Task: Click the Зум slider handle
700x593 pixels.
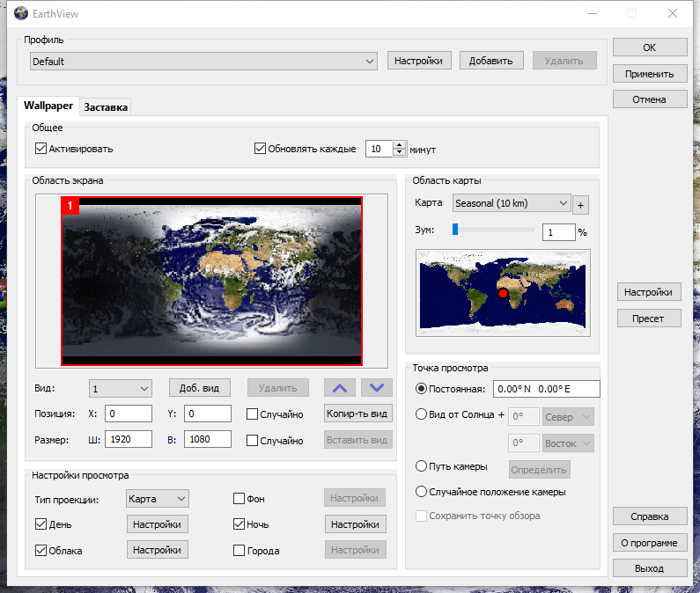Action: coord(455,230)
